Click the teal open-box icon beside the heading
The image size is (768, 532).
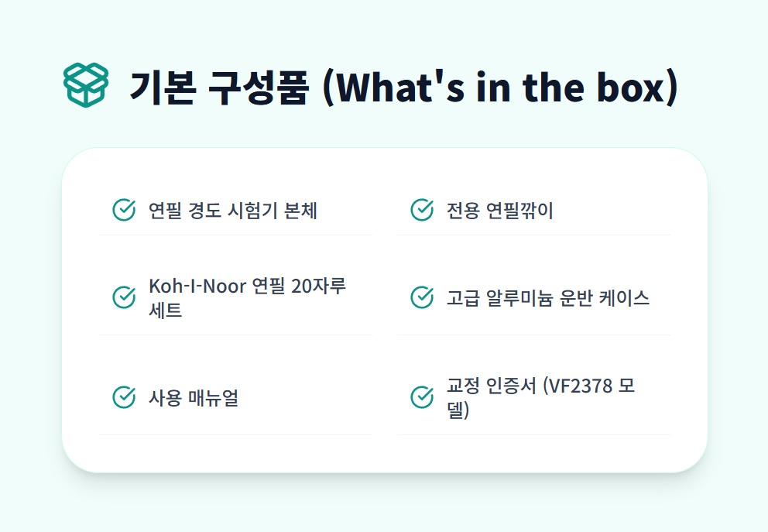(x=87, y=85)
